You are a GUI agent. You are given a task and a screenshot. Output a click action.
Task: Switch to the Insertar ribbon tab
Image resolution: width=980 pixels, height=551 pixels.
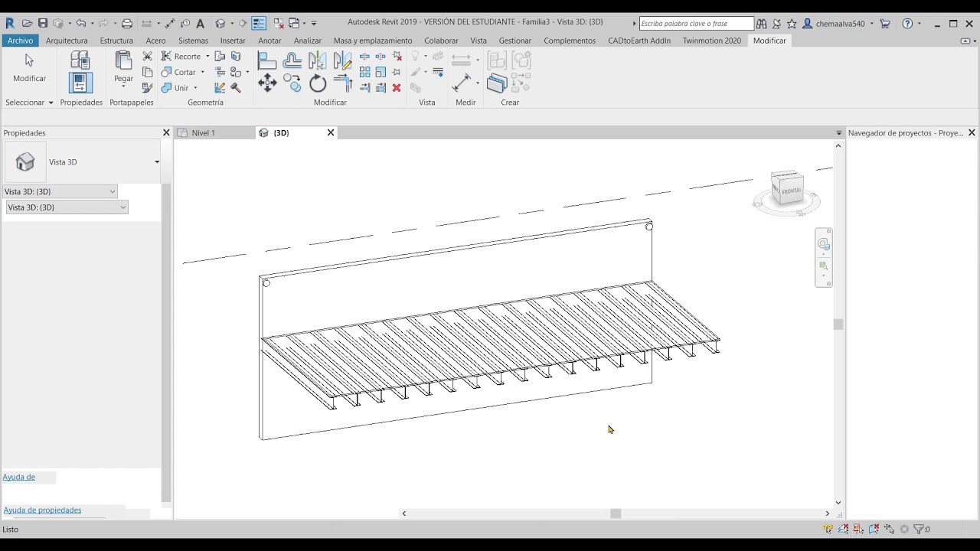[x=233, y=41]
